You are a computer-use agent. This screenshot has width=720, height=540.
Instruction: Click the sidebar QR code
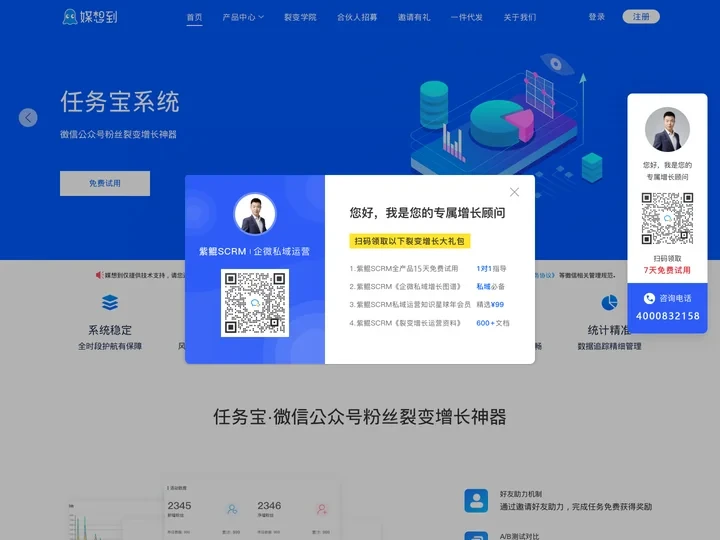(x=667, y=219)
